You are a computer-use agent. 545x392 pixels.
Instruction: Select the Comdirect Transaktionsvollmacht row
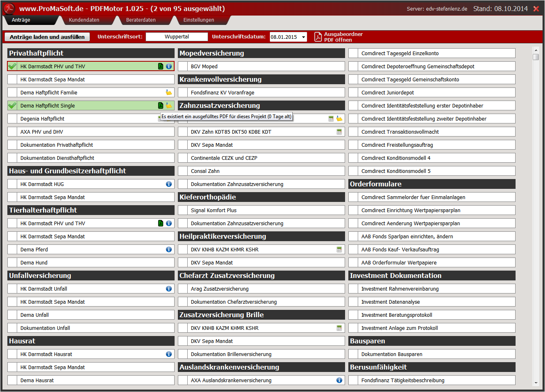(432, 132)
